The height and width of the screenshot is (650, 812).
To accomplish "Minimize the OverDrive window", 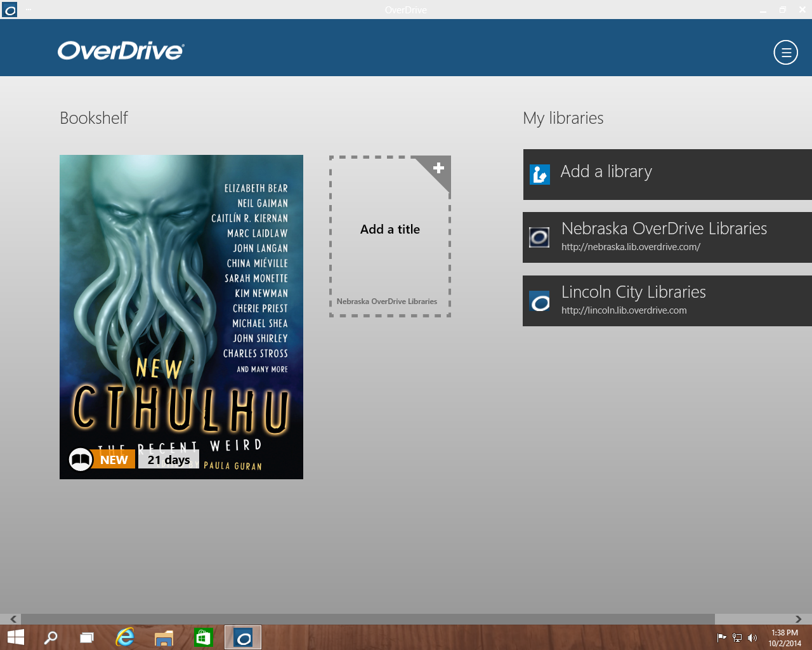I will [x=763, y=10].
